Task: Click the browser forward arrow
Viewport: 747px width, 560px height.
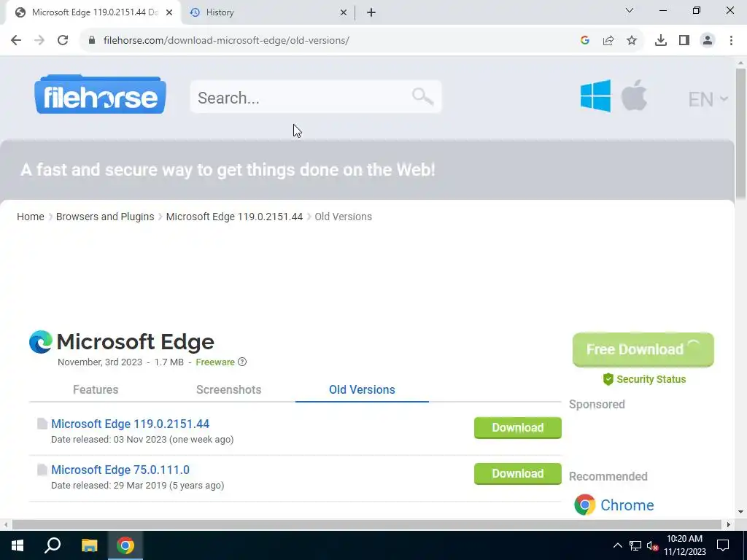Action: tap(39, 40)
